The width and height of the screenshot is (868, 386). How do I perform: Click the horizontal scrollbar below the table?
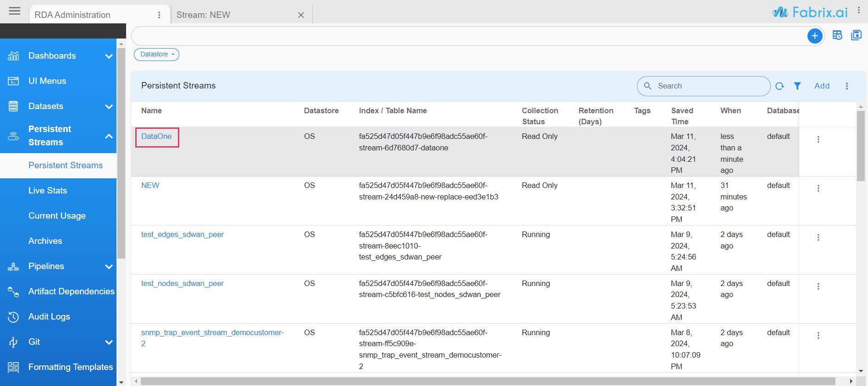pyautogui.click(x=488, y=381)
